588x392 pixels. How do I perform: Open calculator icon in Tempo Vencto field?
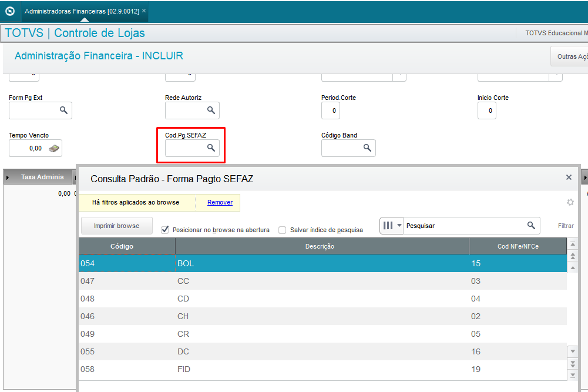click(x=53, y=149)
